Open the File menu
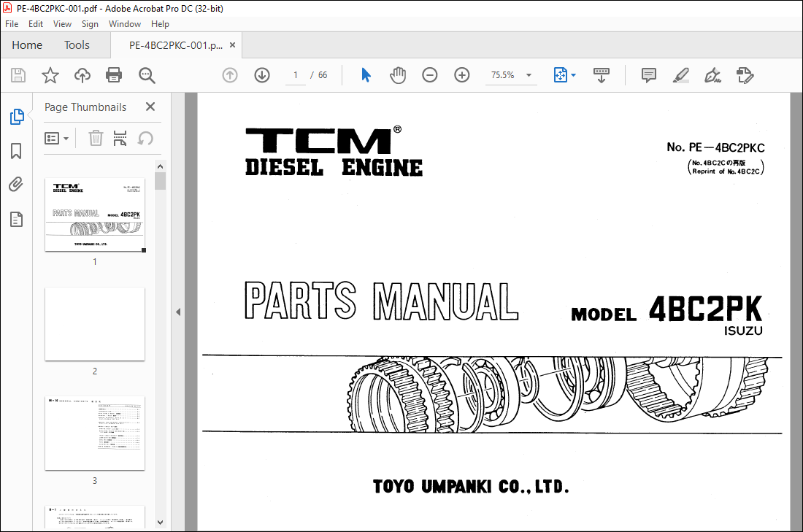Image resolution: width=803 pixels, height=532 pixels. click(12, 24)
